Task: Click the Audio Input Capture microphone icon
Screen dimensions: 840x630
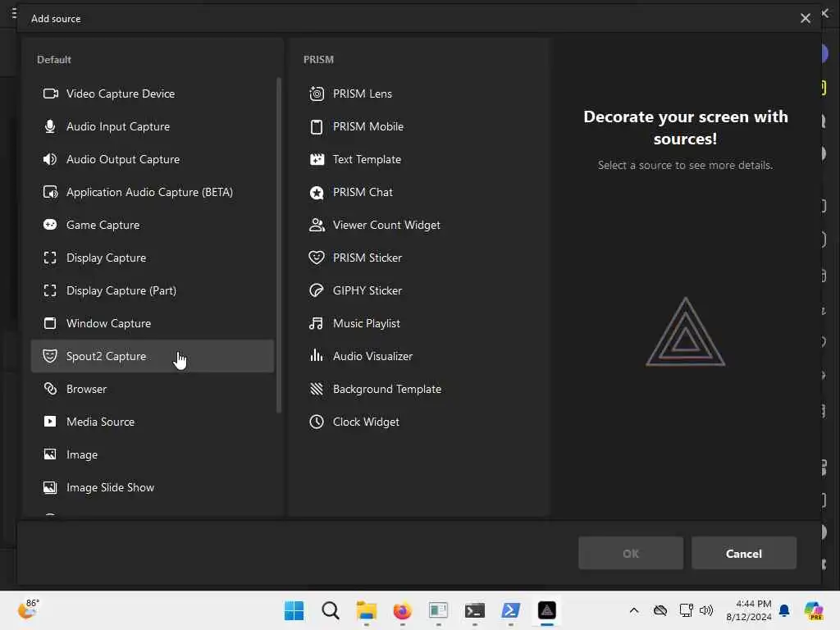Action: [50, 126]
